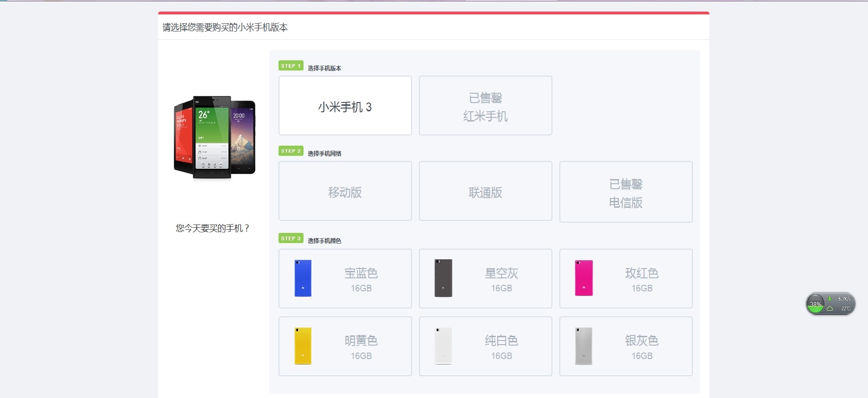
Task: Pick the 明黄色 16GB color option
Action: (345, 347)
